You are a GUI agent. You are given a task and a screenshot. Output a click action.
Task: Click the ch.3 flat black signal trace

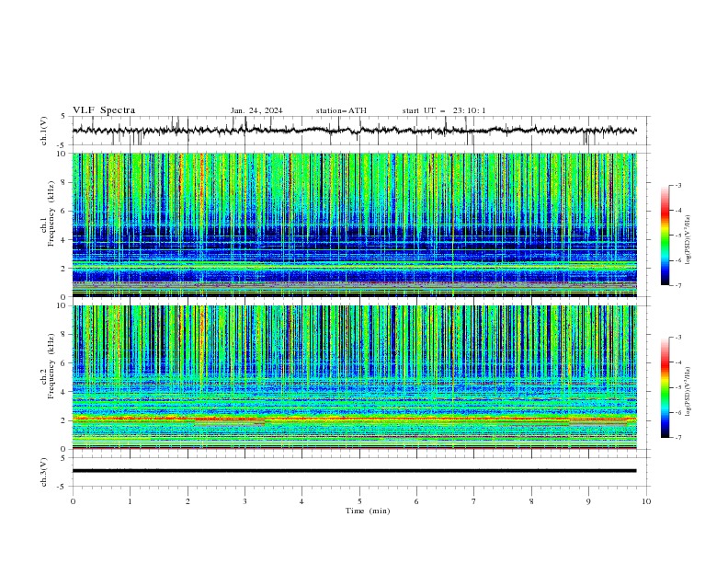point(354,471)
